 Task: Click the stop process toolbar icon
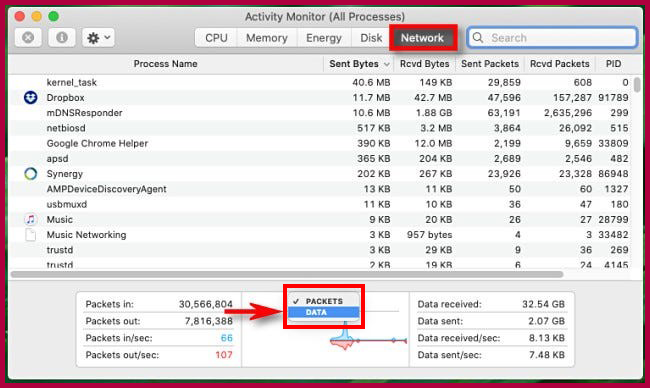click(28, 38)
